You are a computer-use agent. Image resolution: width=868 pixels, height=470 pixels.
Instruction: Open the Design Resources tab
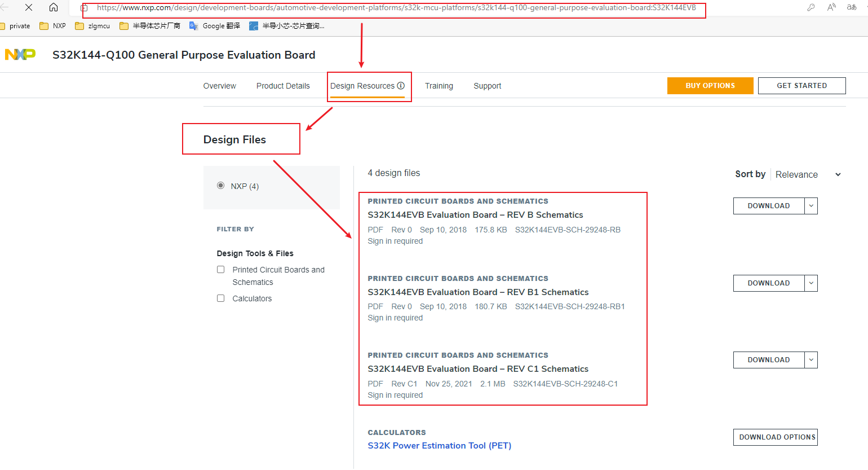[x=362, y=86]
